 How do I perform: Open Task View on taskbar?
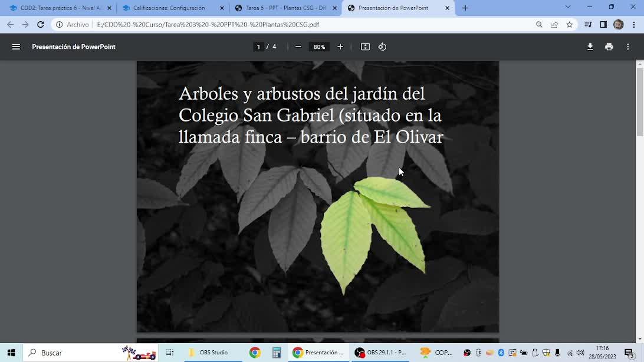coord(169,353)
